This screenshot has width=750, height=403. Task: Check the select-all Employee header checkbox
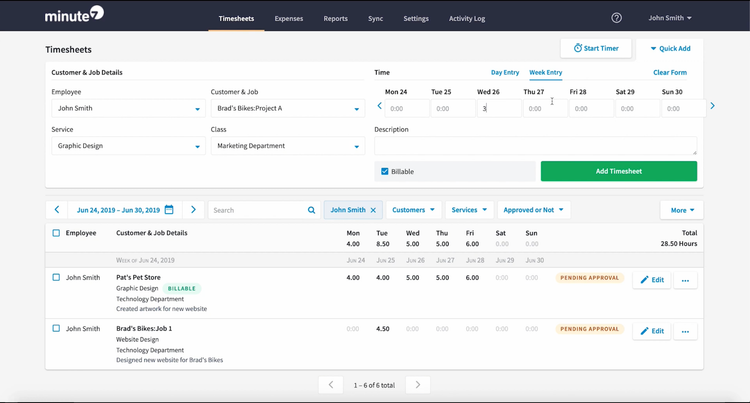point(56,233)
